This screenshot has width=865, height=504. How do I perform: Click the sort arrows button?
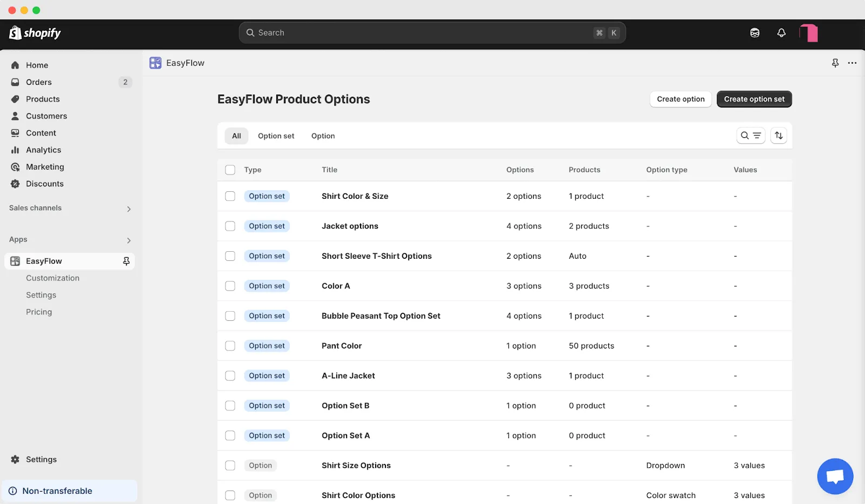pos(778,136)
